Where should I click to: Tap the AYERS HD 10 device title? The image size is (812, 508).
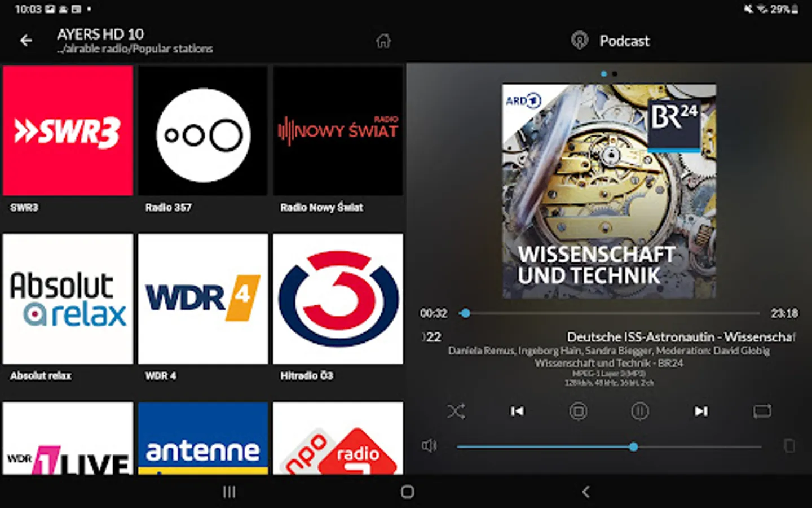pos(100,34)
